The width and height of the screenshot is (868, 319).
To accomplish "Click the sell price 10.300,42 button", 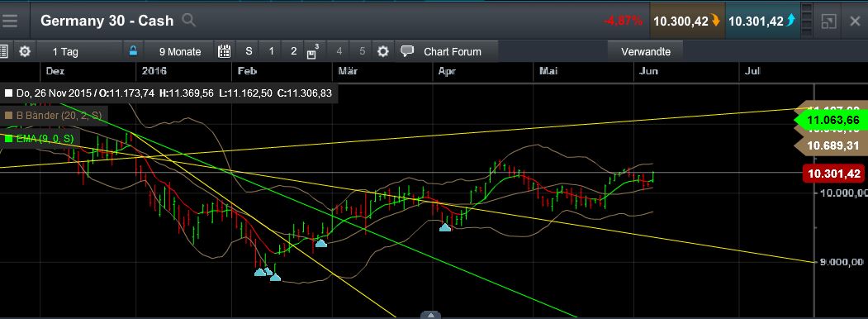I will 687,21.
